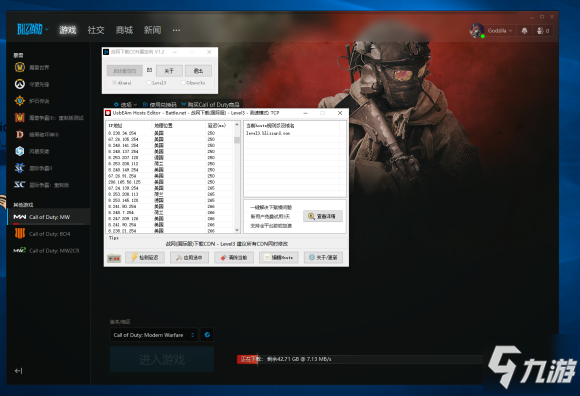The width and height of the screenshot is (580, 396).
Task: Click IP list scrollbar up arrow
Action: coord(237,125)
